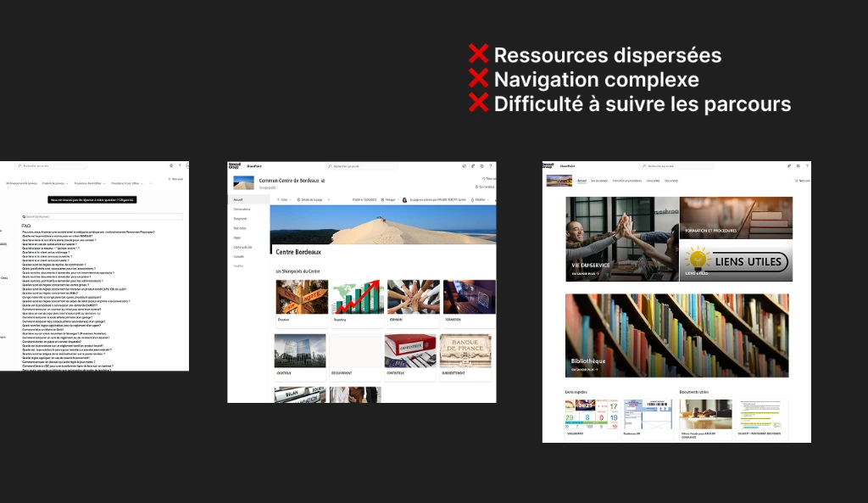Expand the Créer dropdown in page toolbar
Screen dimensions: 868x503
284,200
